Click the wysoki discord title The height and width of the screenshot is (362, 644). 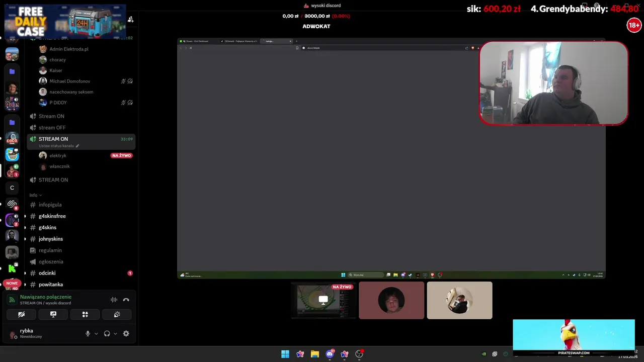pos(326,6)
